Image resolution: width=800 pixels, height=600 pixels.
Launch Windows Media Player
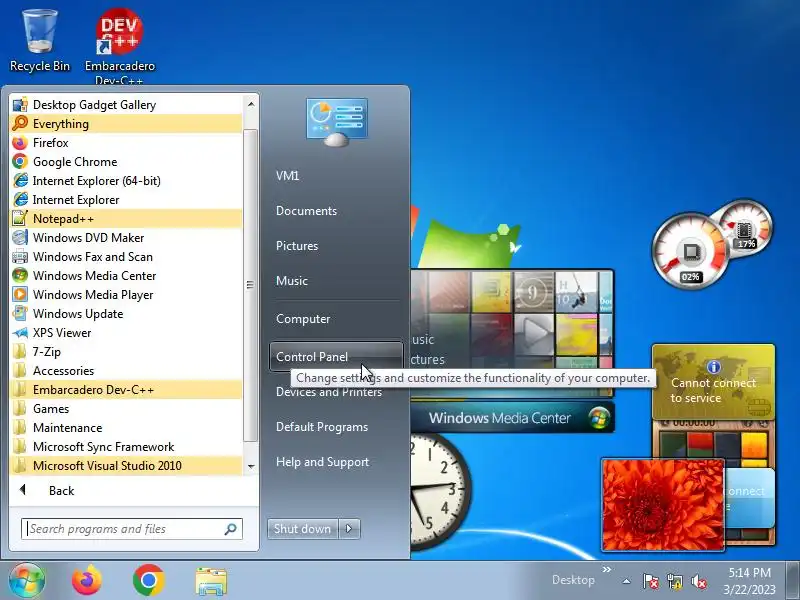click(126, 294)
